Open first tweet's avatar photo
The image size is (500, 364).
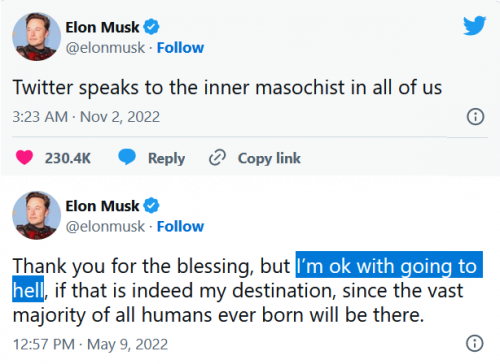coord(36,37)
